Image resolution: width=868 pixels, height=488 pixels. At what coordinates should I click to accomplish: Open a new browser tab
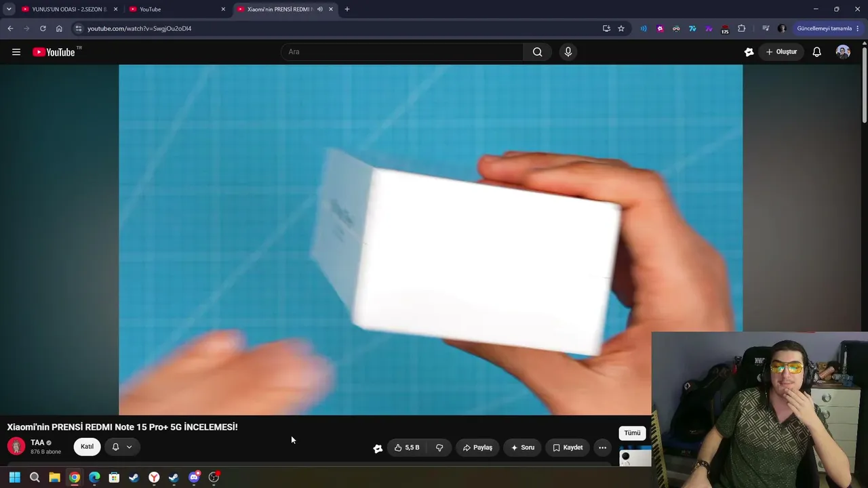click(x=347, y=9)
